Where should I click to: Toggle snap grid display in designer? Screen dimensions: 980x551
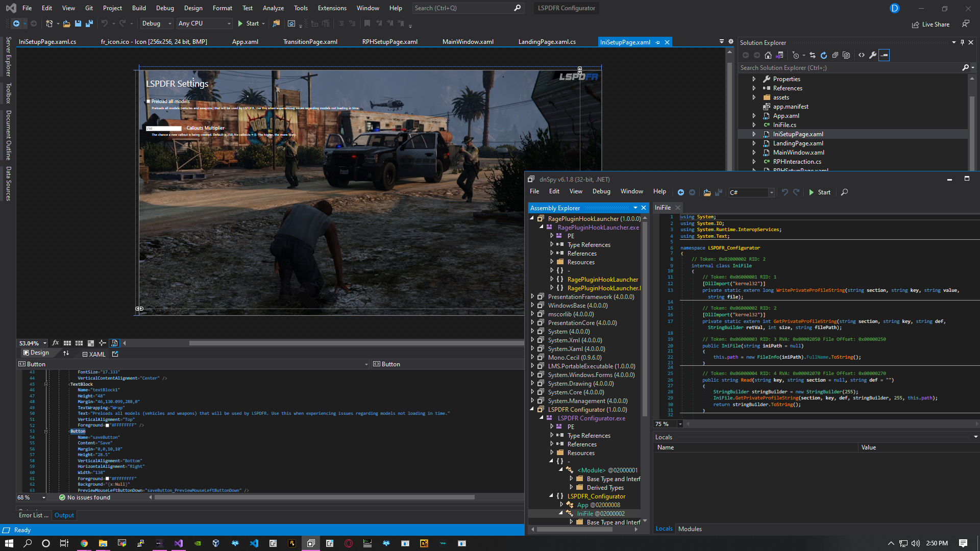(x=67, y=343)
